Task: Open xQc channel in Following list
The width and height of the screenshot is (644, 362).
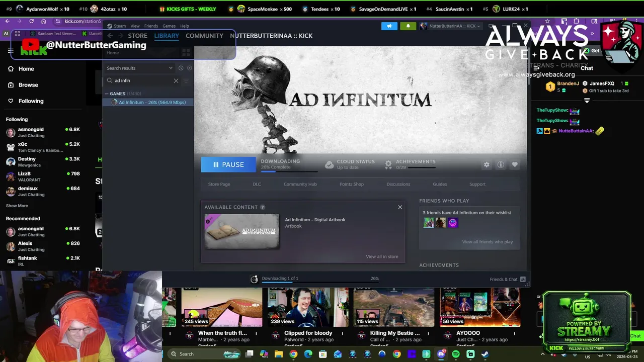Action: point(43,147)
